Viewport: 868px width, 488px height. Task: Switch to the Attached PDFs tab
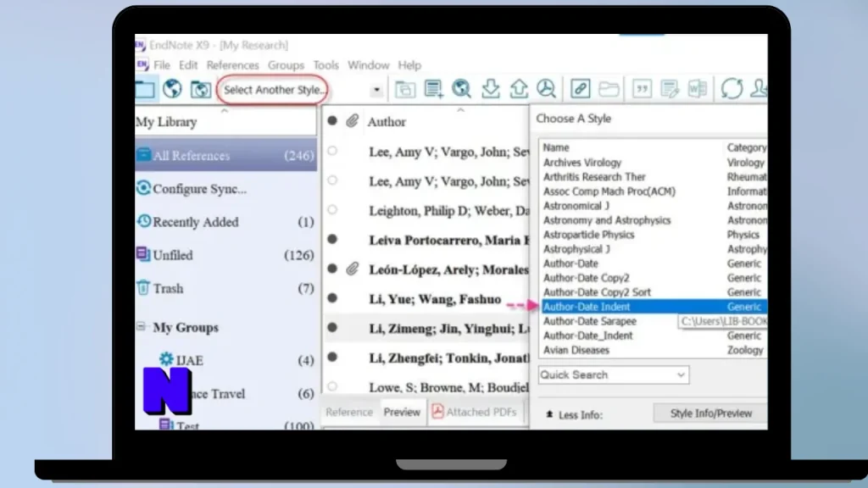475,412
